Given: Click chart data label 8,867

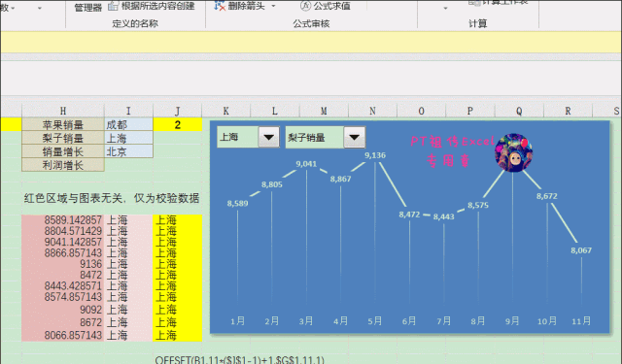Looking at the screenshot, I should [340, 179].
